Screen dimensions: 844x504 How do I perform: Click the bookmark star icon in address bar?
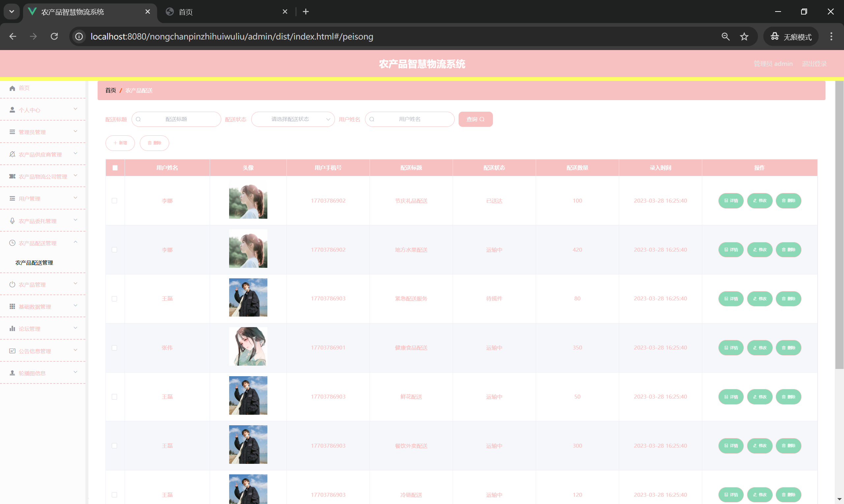coord(744,37)
